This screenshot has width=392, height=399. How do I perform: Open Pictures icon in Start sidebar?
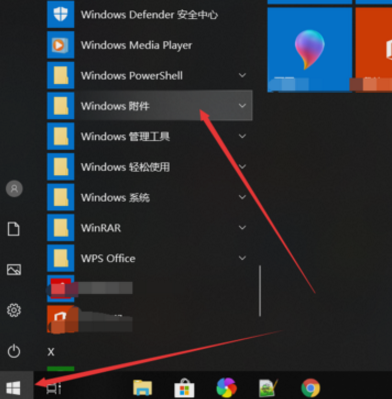click(14, 269)
